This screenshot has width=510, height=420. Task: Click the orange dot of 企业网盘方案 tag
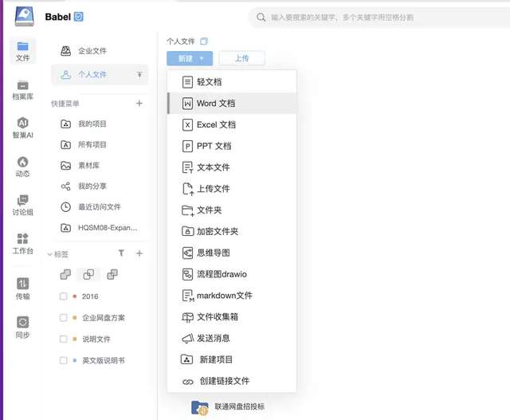pyautogui.click(x=74, y=317)
